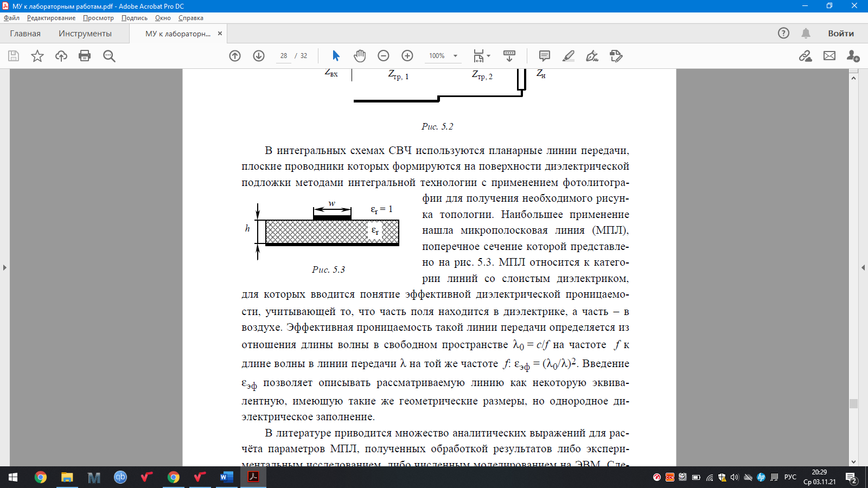Switch to the Главная tab
This screenshot has height=488, width=868.
pos(25,34)
